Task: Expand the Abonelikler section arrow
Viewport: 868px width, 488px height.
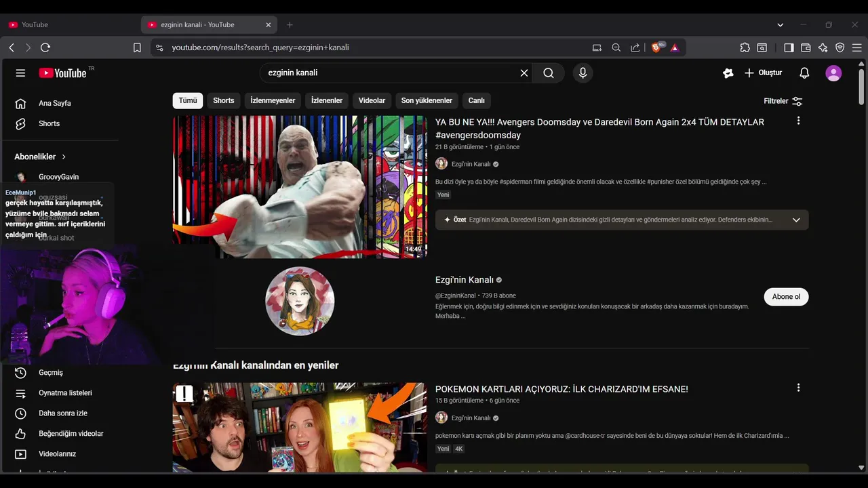Action: (x=64, y=157)
